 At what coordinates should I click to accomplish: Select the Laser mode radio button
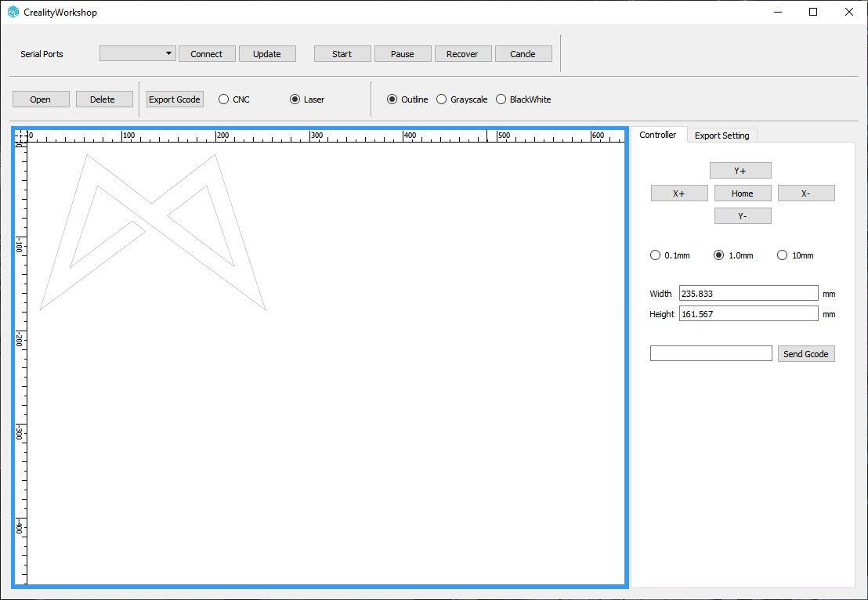tap(295, 99)
